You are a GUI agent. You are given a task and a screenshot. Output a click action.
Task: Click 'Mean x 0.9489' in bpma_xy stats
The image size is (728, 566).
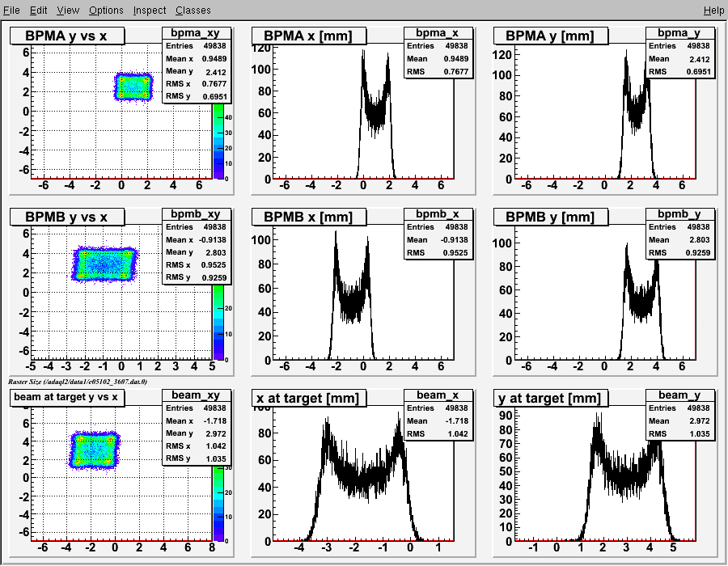[196, 59]
